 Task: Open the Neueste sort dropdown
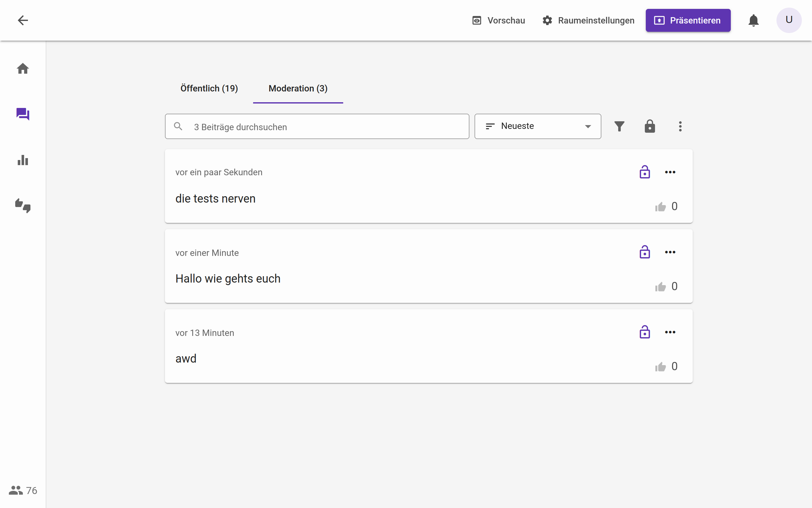point(538,126)
